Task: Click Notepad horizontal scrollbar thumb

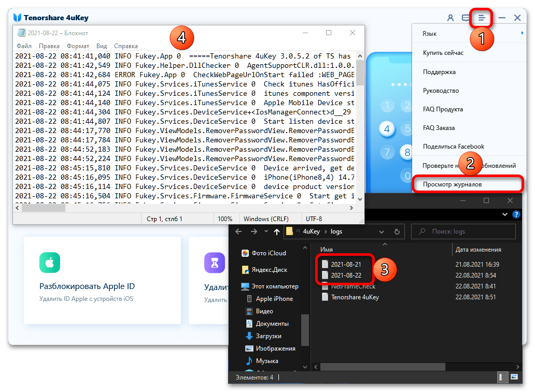Action: click(44, 208)
